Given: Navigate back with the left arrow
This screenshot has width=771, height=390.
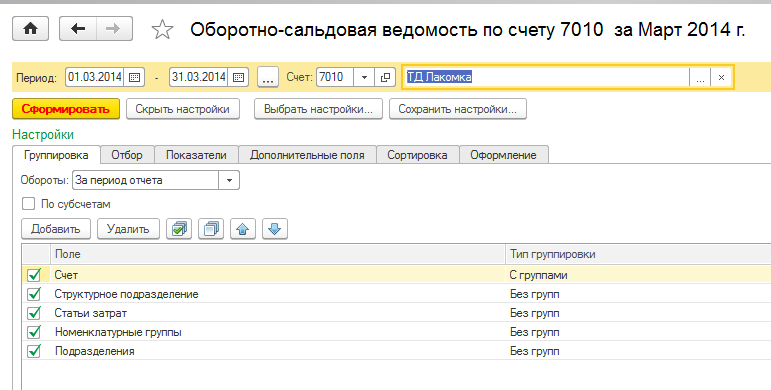Looking at the screenshot, I should point(78,29).
